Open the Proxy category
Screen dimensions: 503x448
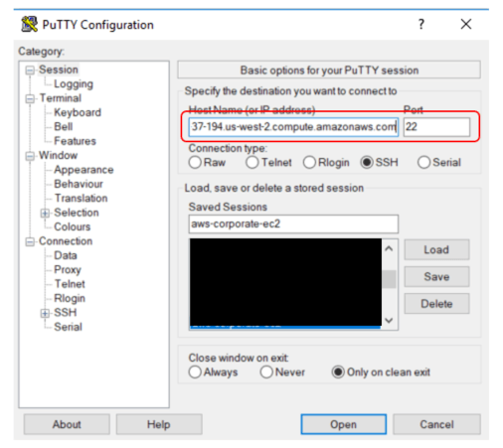point(68,270)
